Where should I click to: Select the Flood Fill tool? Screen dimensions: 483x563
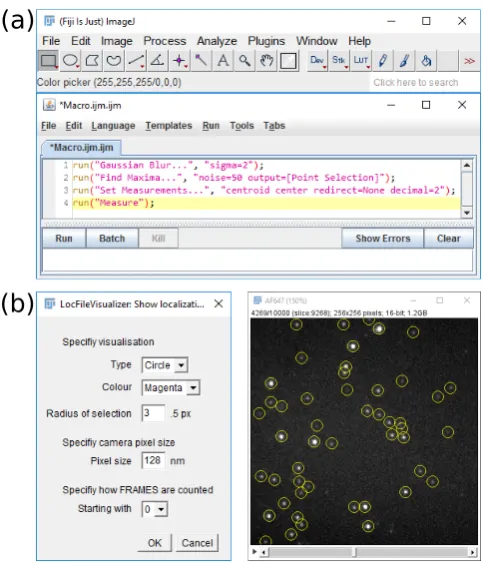426,61
